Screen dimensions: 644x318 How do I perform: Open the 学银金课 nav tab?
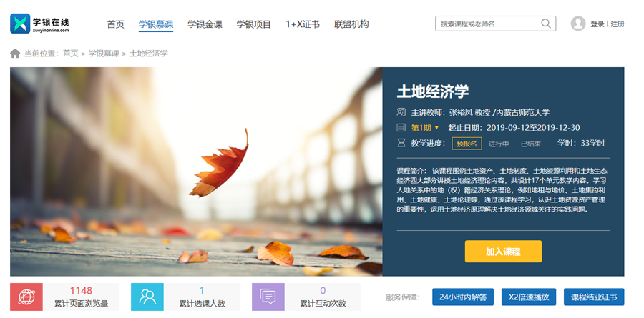point(205,24)
